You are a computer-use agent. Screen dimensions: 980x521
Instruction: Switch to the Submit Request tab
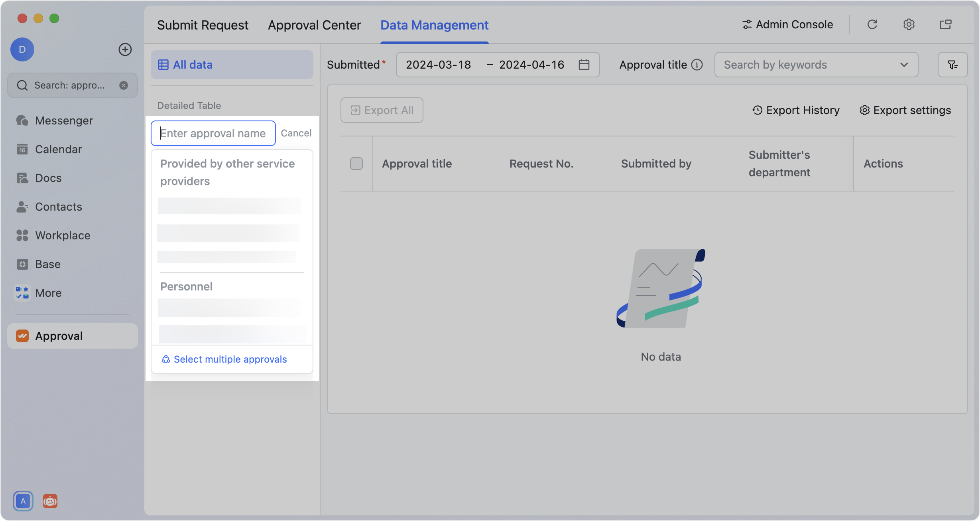(203, 25)
